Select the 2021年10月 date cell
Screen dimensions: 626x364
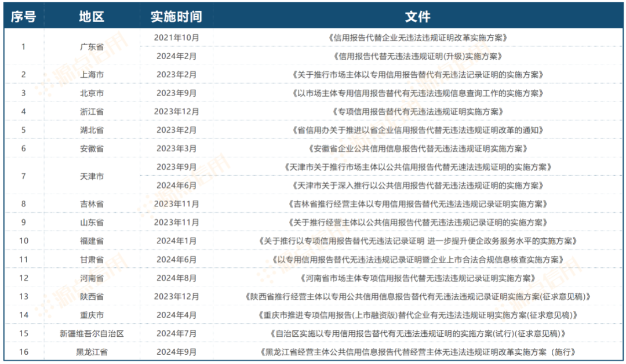tap(176, 38)
